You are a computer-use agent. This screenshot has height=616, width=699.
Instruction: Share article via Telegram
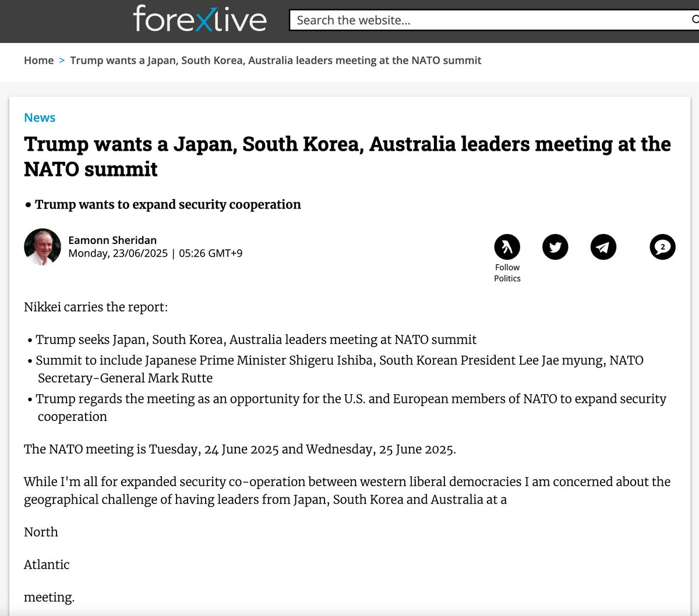pos(603,247)
